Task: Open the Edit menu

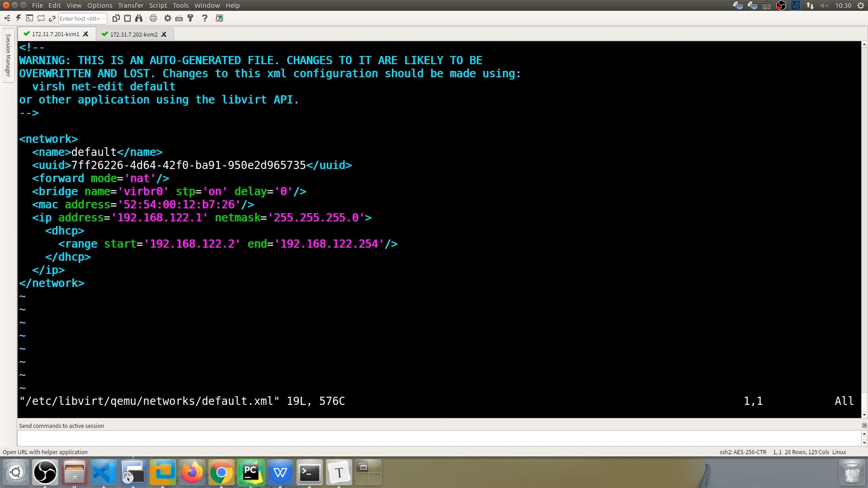Action: coord(54,5)
